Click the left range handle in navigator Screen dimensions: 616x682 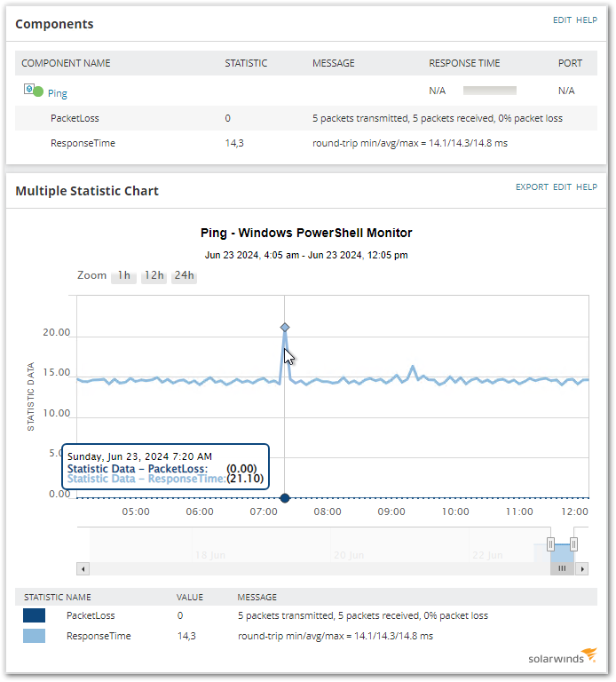pyautogui.click(x=551, y=544)
